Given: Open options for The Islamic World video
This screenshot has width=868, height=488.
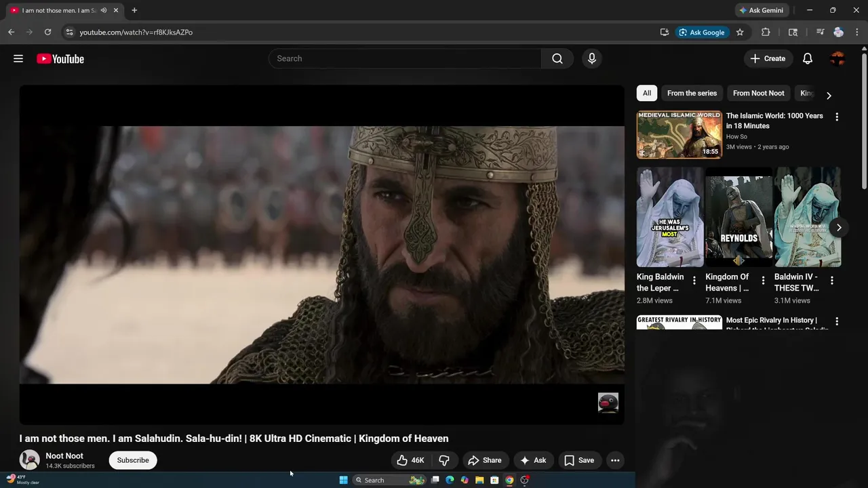Looking at the screenshot, I should 837,117.
